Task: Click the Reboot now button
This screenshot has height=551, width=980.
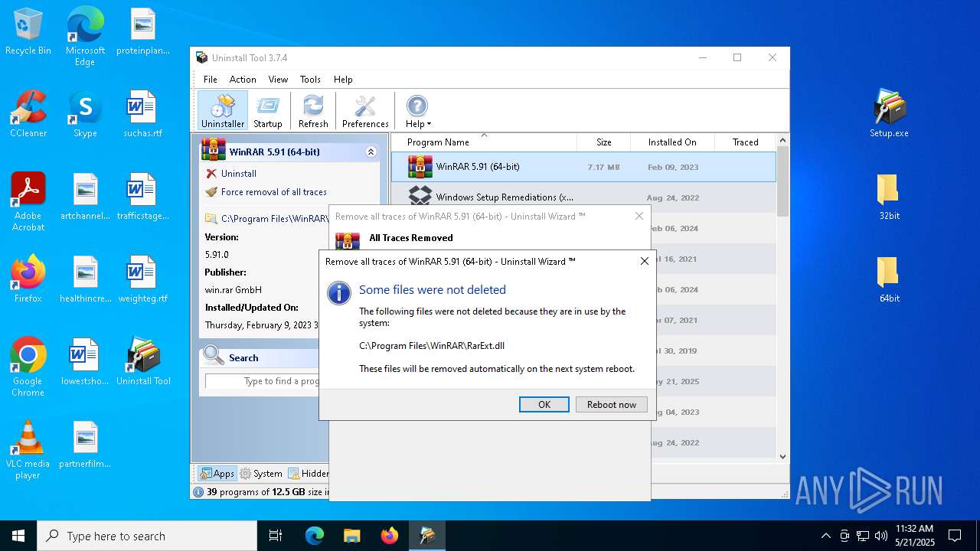Action: pos(612,405)
